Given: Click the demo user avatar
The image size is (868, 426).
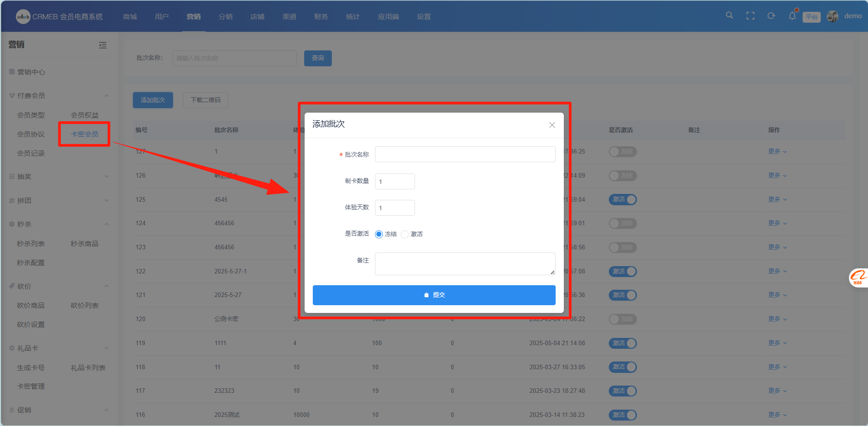Looking at the screenshot, I should [x=833, y=16].
